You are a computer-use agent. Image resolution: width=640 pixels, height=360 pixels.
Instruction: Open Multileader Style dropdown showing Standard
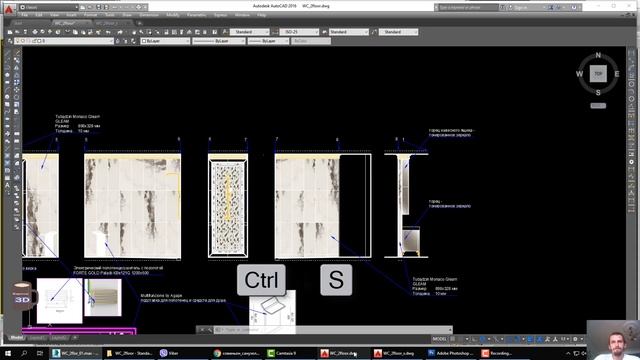pyautogui.click(x=398, y=32)
